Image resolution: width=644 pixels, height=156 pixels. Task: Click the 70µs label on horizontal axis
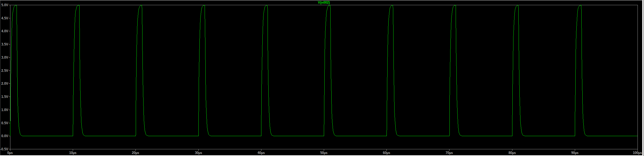tap(449, 153)
